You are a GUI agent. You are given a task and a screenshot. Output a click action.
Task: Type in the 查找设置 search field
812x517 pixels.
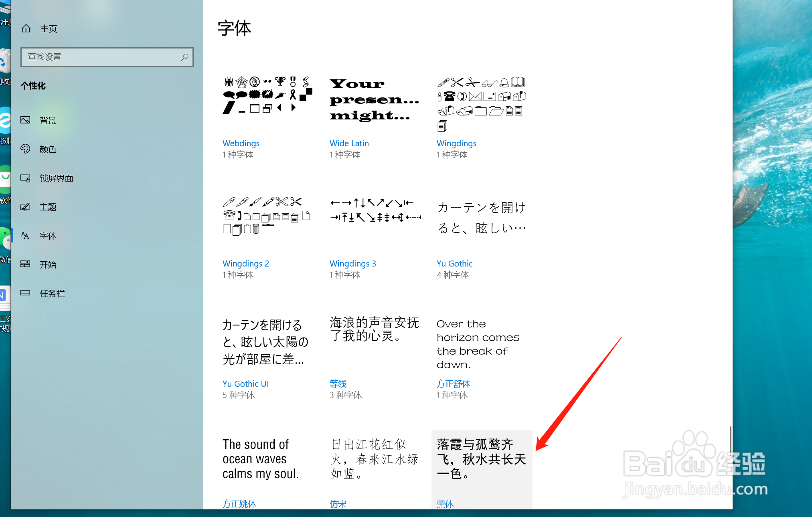click(100, 57)
